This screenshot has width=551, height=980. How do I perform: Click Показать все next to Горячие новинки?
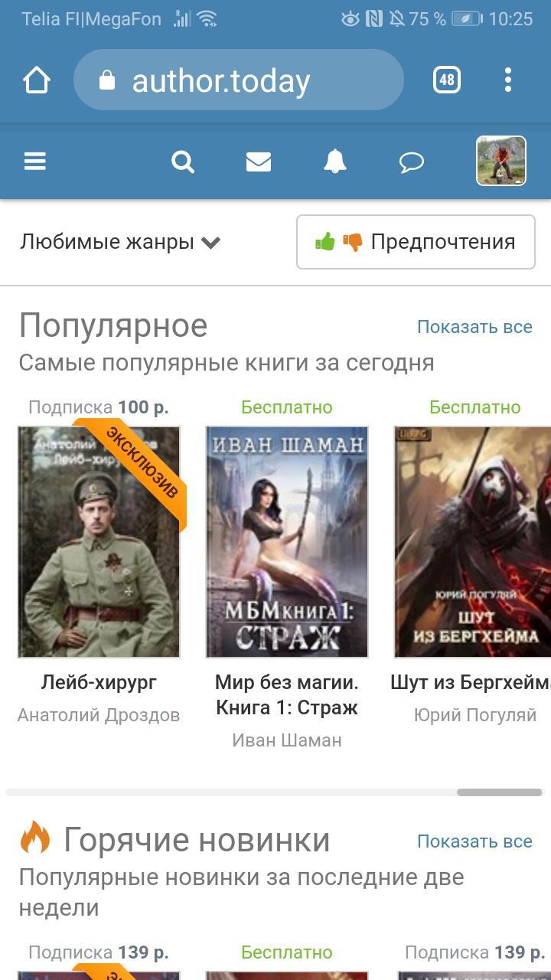(474, 841)
